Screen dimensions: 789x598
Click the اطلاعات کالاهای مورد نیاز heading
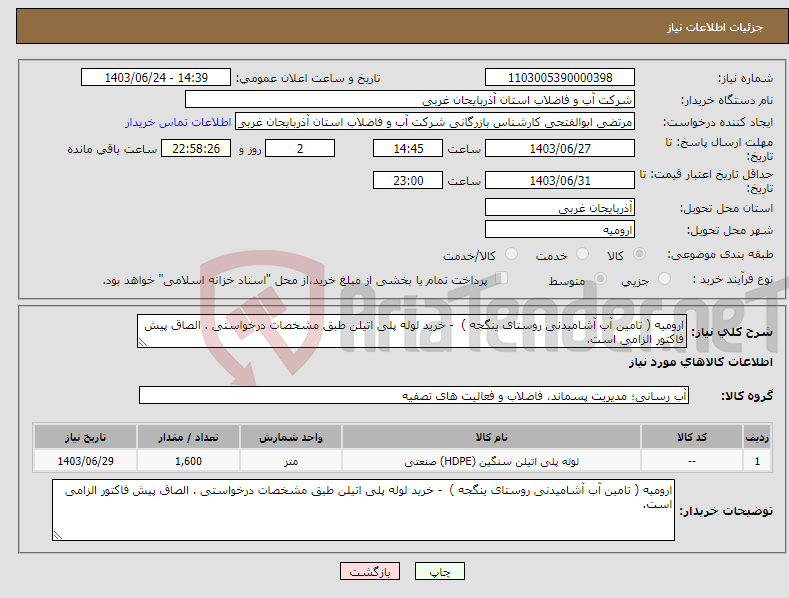(x=700, y=362)
